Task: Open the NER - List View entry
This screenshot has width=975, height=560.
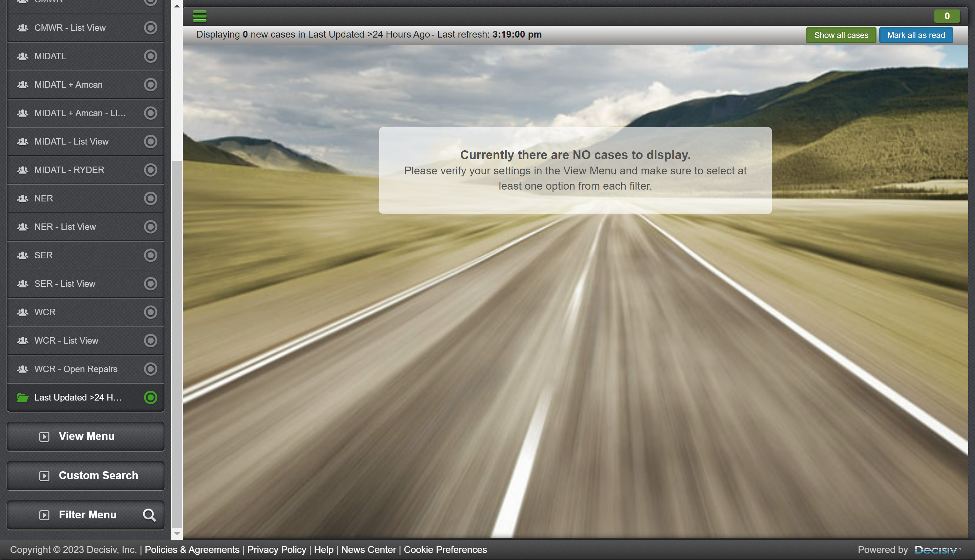Action: coord(86,227)
